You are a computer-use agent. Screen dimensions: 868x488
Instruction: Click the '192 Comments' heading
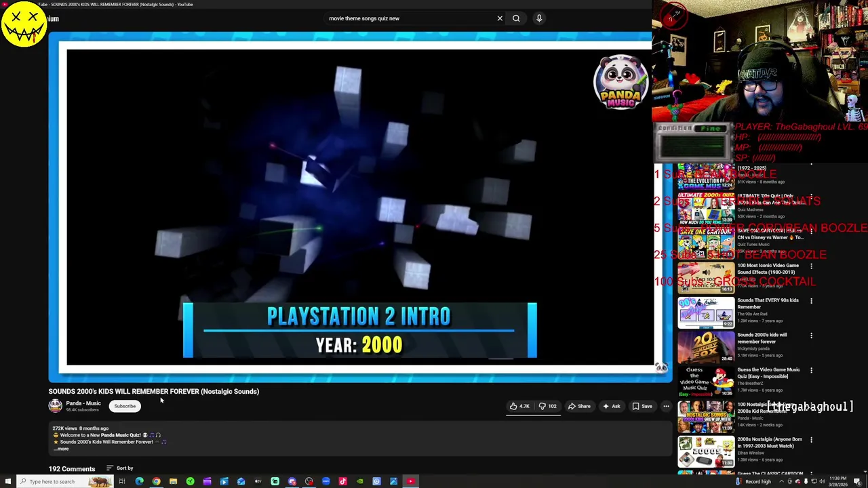pos(71,468)
